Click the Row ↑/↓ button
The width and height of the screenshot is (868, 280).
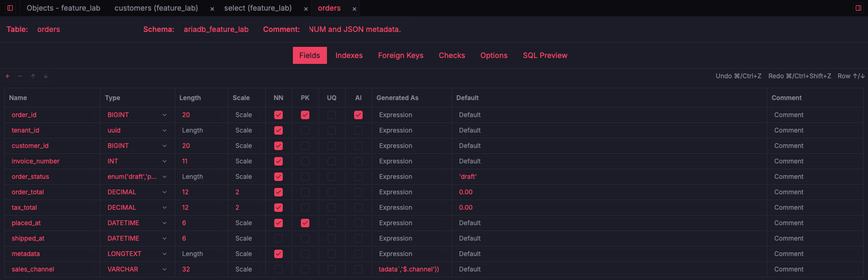[x=851, y=76]
